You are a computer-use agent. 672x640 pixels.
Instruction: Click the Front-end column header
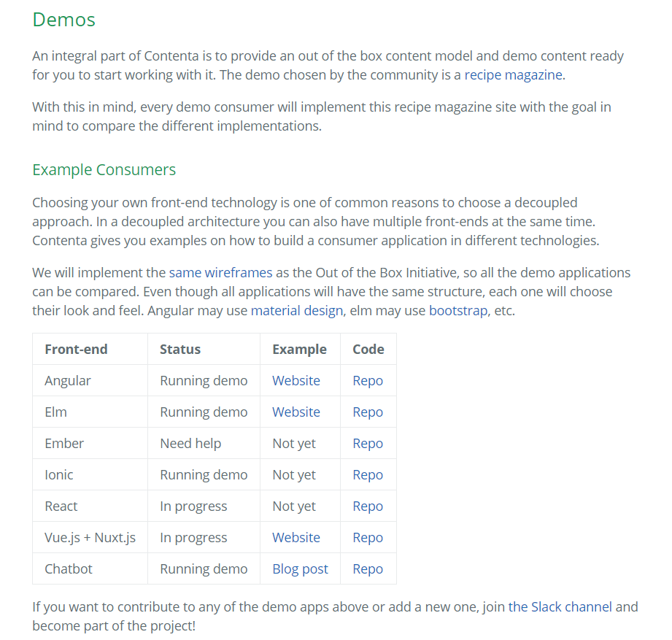click(76, 349)
